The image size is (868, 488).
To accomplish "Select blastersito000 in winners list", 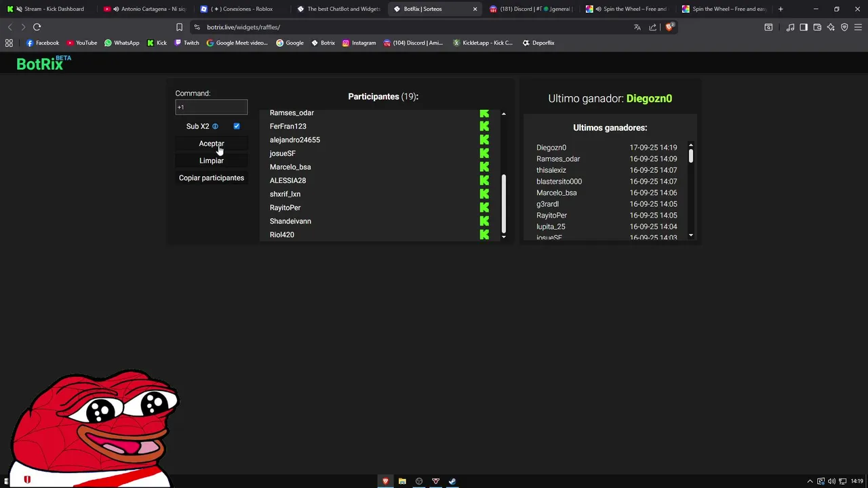I will point(559,182).
